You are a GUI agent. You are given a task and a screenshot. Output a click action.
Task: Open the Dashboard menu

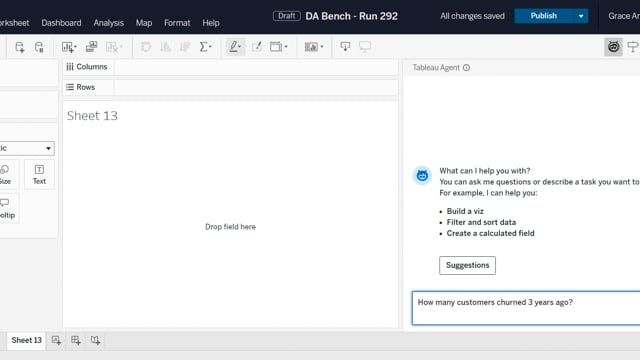[x=61, y=23]
